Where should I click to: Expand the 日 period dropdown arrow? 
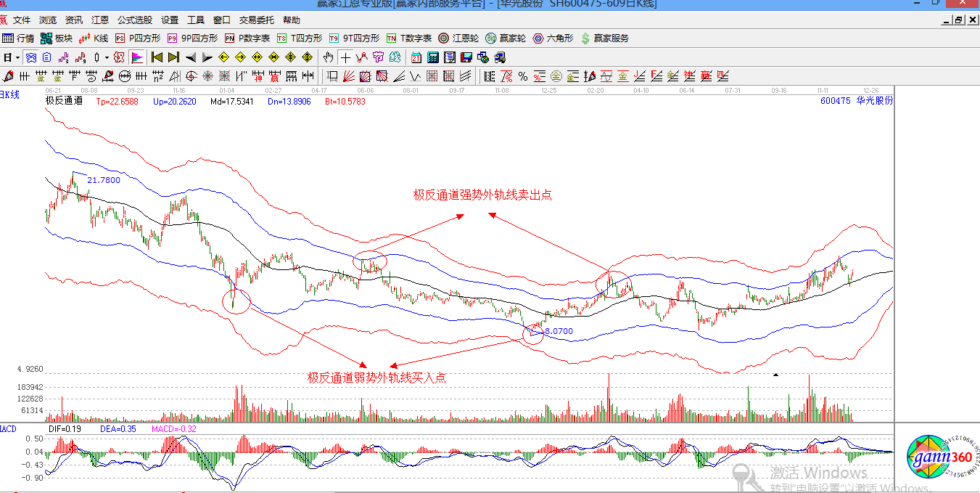(17, 57)
